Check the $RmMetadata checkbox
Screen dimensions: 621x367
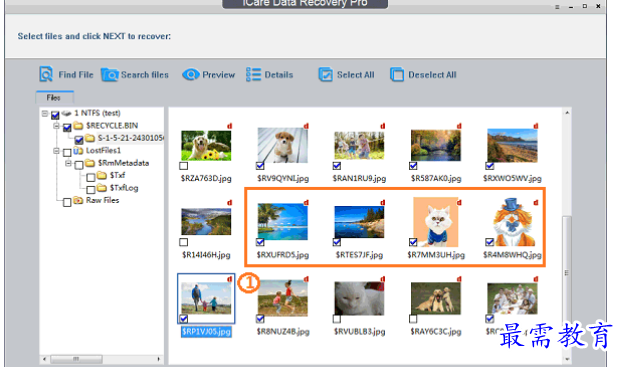(x=79, y=165)
